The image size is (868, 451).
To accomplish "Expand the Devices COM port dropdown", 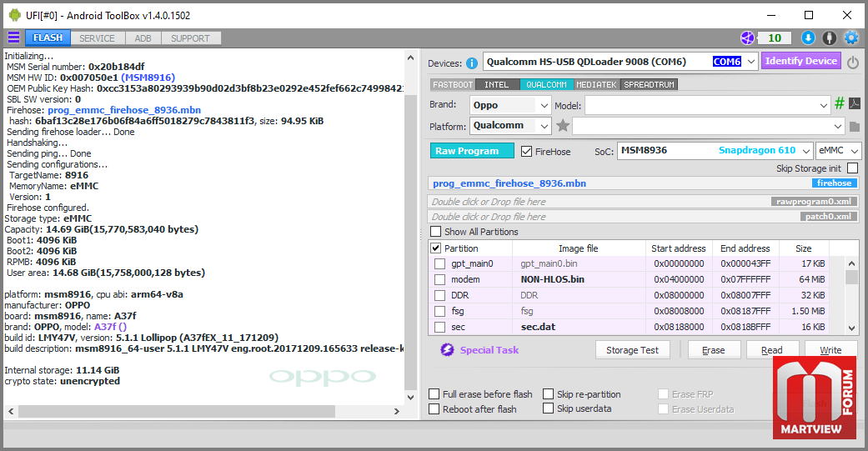I will click(750, 62).
